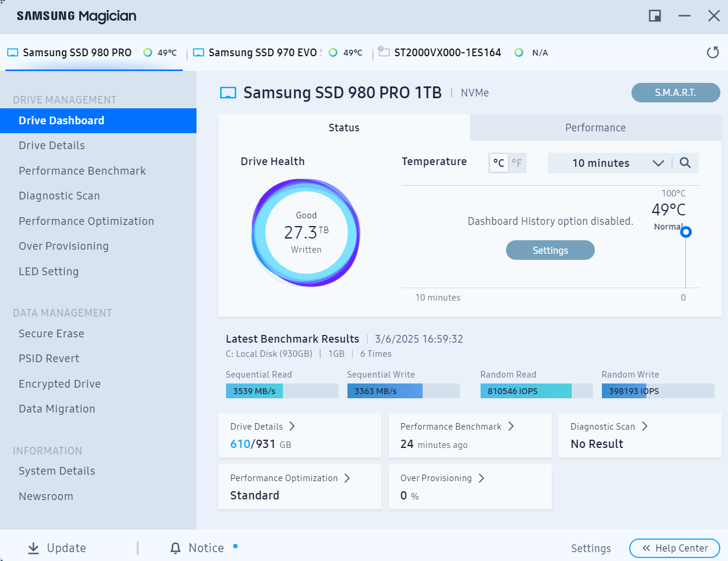
Task: Click the benchmark timestamp 3/6/2025 16:59:32
Action: tap(419, 339)
